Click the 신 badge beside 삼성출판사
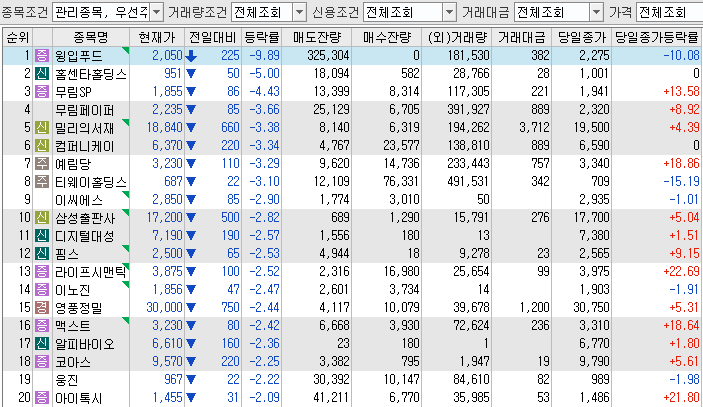This screenshot has height=407, width=703. [x=42, y=218]
